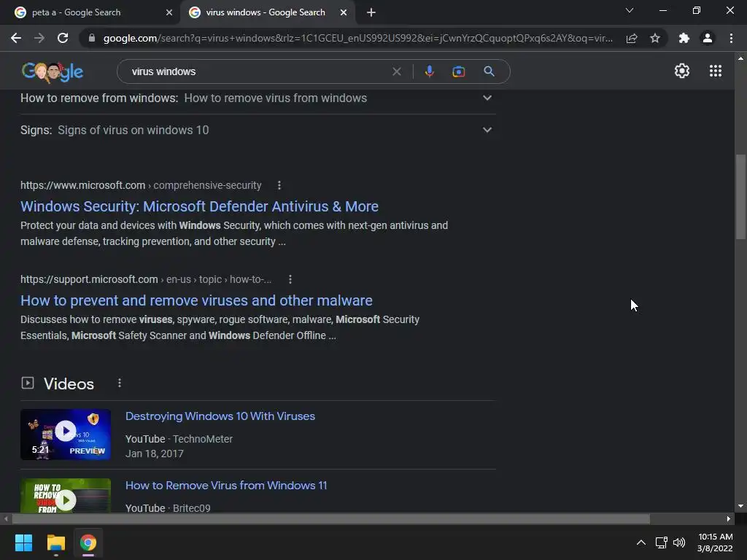Open 'Destroying Windows 10 With Viruses' video link
Viewport: 747px width, 560px height.
[220, 416]
